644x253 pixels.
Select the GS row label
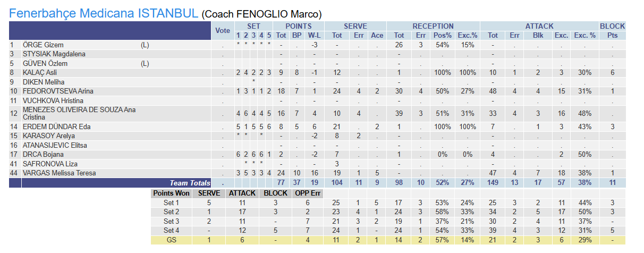point(171,240)
